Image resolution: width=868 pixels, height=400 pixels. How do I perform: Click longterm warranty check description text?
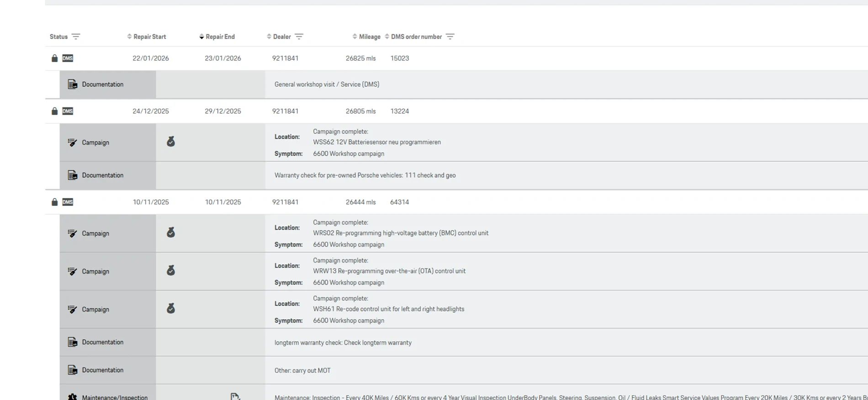coord(343,342)
